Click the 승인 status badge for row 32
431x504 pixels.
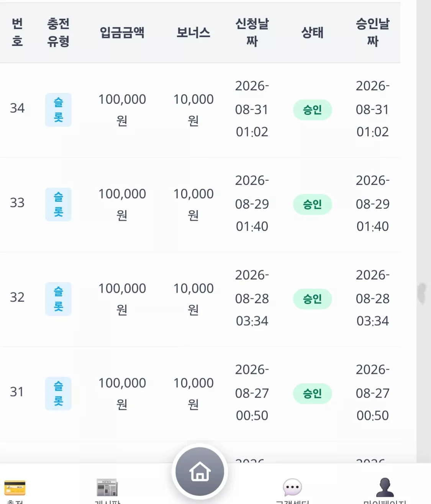(x=312, y=299)
